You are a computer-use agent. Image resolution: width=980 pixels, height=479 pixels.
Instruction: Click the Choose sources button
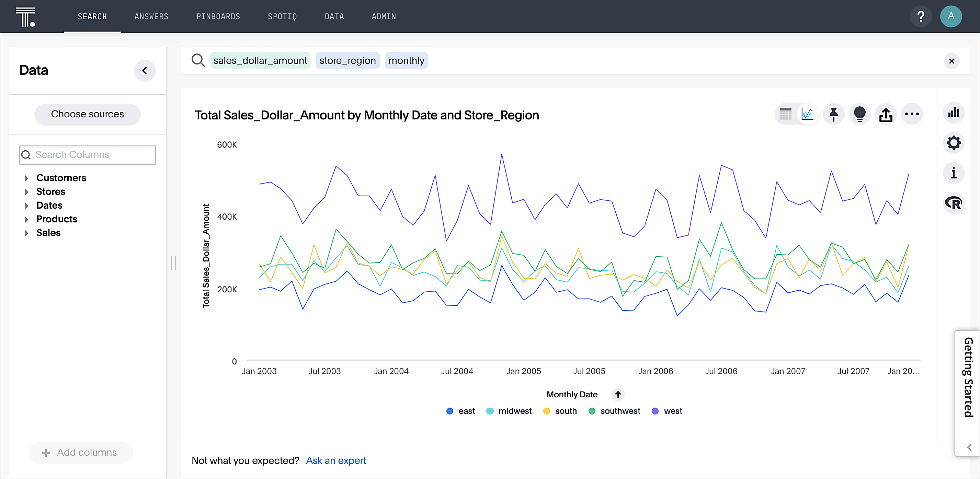pyautogui.click(x=88, y=114)
